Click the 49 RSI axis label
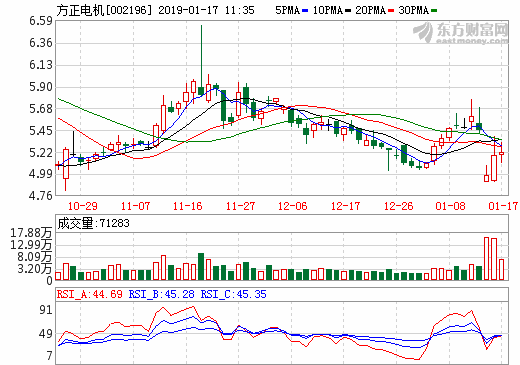Screen dimensions: 520x365 (x=46, y=334)
